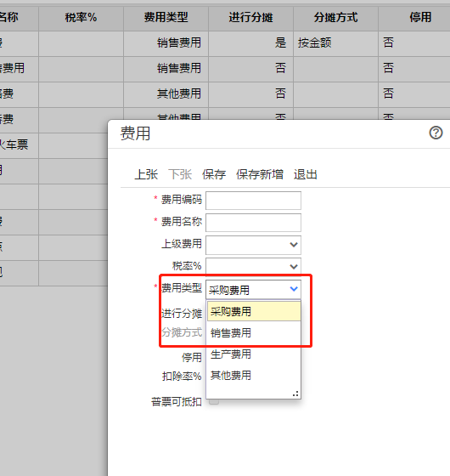
Task: Click the 分摊方式 column header
Action: [335, 17]
